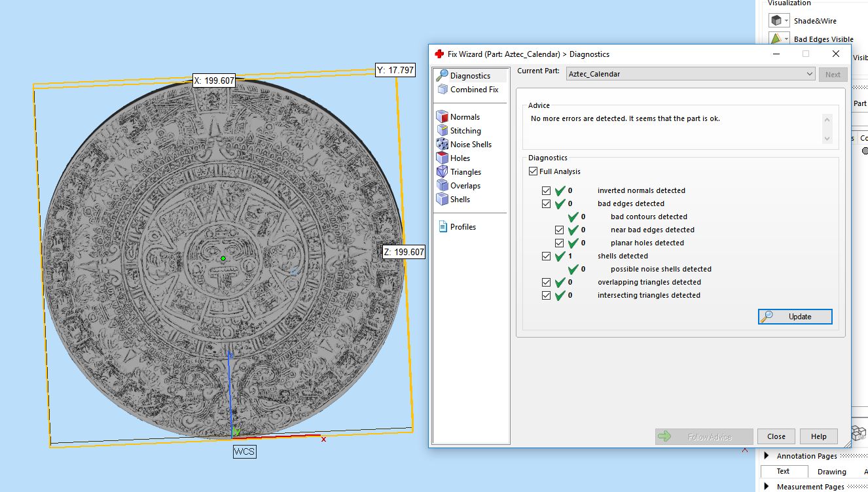Click the Update button

pos(795,317)
